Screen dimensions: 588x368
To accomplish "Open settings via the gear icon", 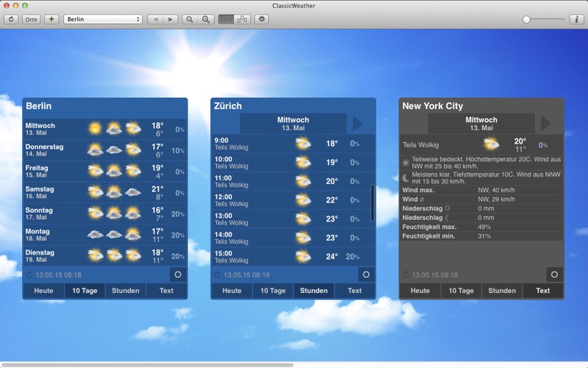I will pos(262,19).
